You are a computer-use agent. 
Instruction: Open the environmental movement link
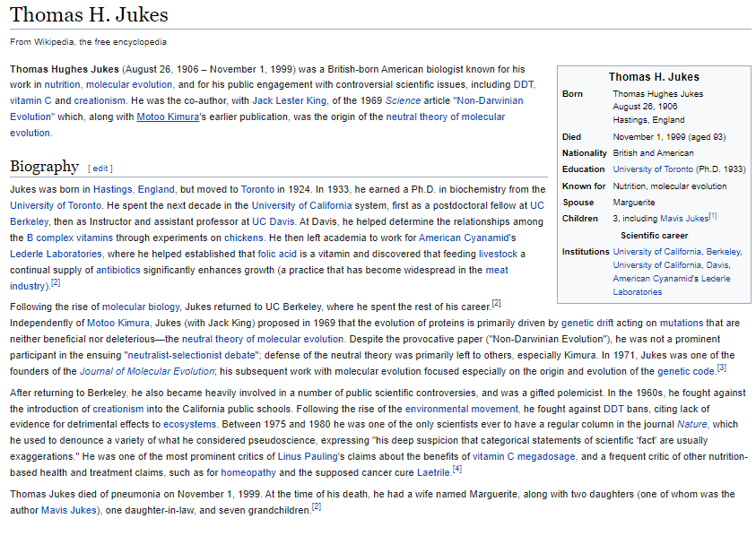(x=462, y=410)
